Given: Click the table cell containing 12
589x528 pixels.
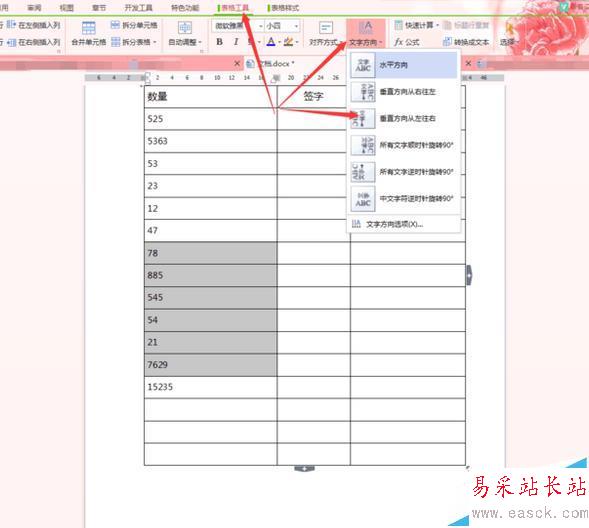Looking at the screenshot, I should (x=210, y=208).
